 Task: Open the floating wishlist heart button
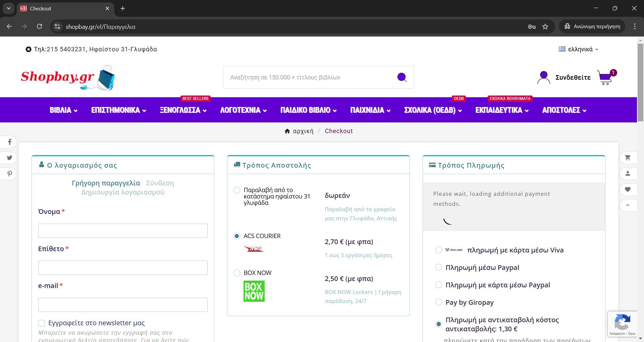[x=628, y=189]
